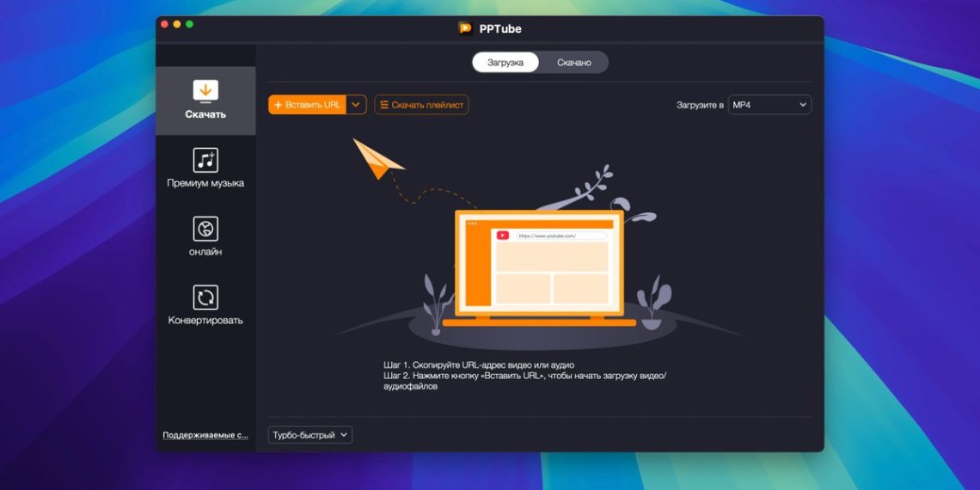Expand the Турбо-быстрый speed dropdown
Viewport: 980px width, 490px height.
tap(310, 435)
